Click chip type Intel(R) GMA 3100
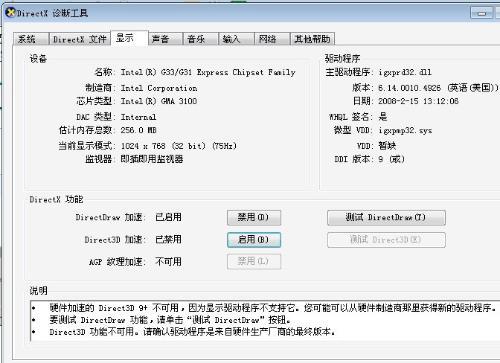The image size is (500, 363). [159, 101]
